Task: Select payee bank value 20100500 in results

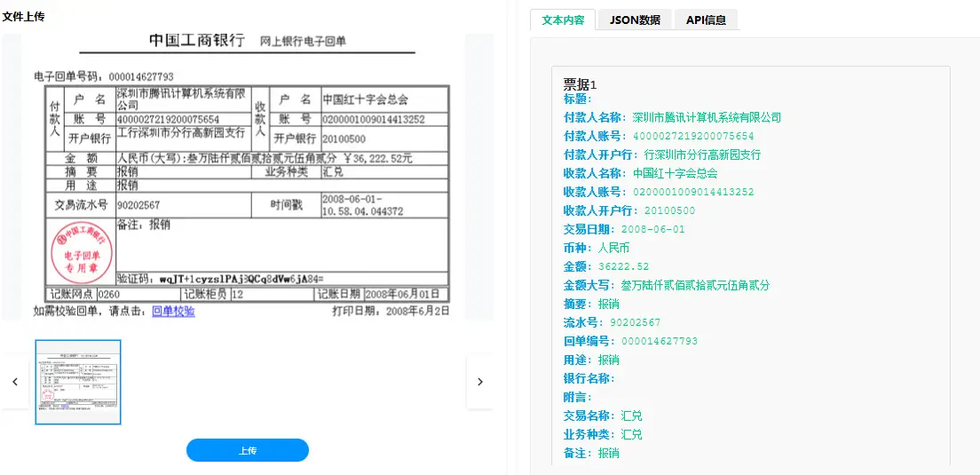Action: pos(669,210)
